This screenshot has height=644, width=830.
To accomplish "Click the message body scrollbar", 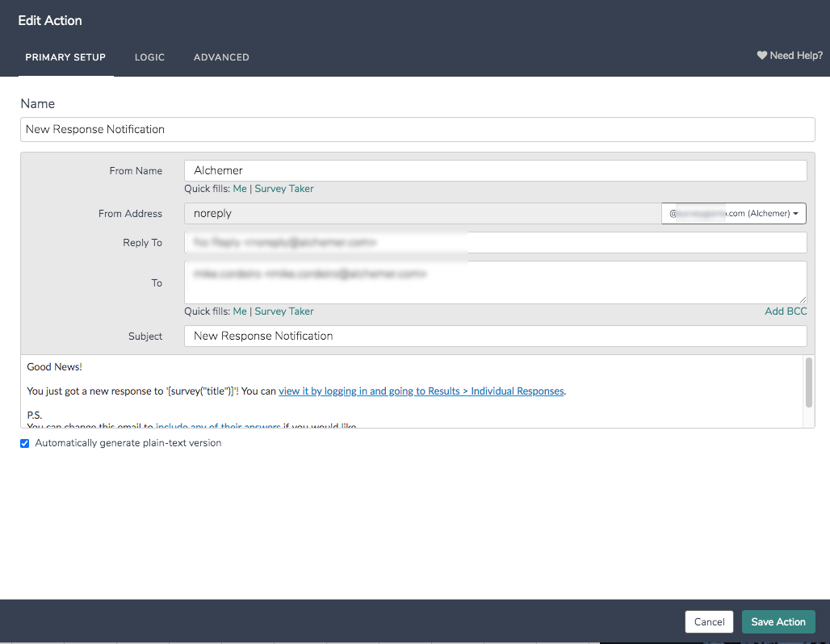I will [x=809, y=383].
